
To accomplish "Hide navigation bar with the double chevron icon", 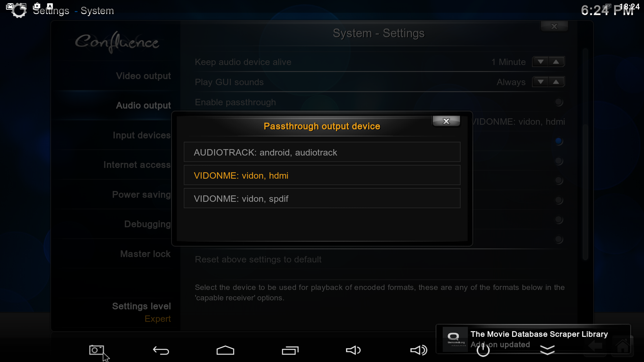I will [x=547, y=351].
